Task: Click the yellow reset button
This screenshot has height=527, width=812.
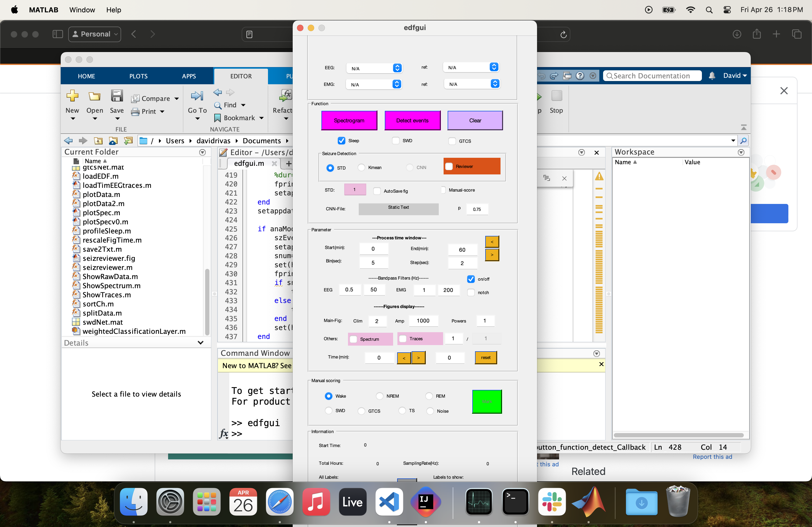Action: [485, 358]
